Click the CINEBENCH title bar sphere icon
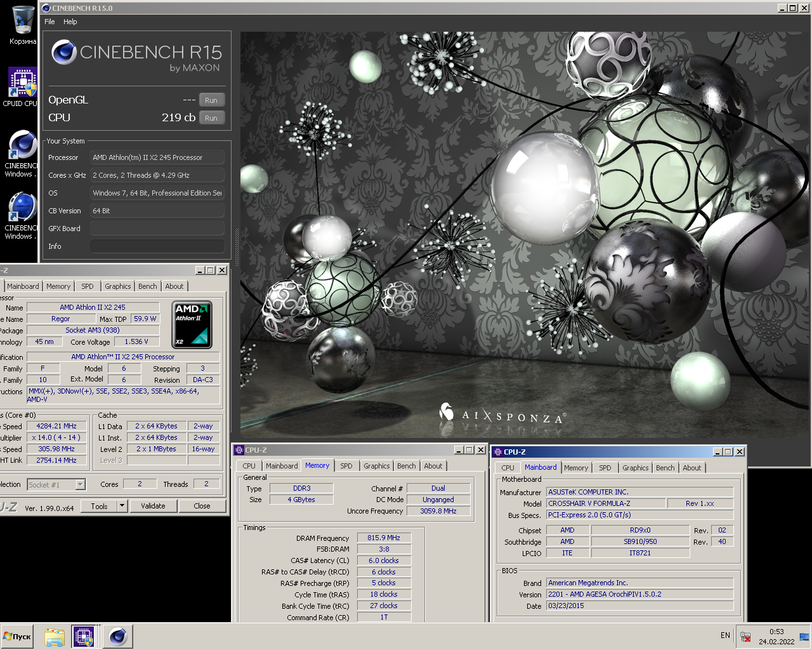The width and height of the screenshot is (812, 650). pos(46,8)
